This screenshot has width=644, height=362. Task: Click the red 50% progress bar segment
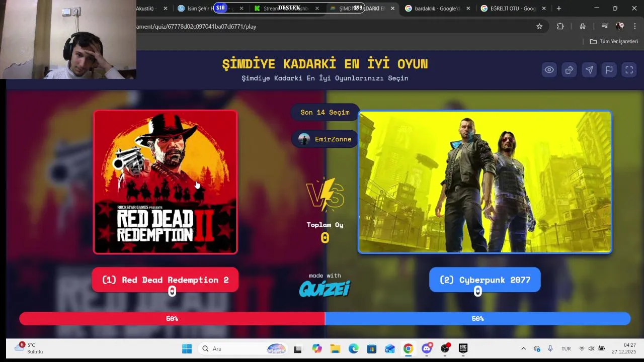click(x=172, y=319)
